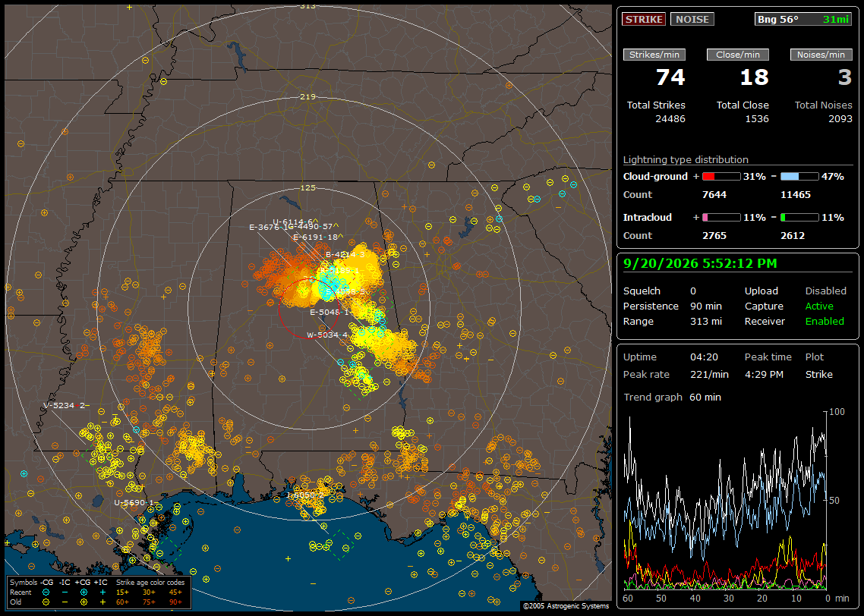Click the storm label V-5234-2 on map
864x616 pixels.
pyautogui.click(x=65, y=406)
